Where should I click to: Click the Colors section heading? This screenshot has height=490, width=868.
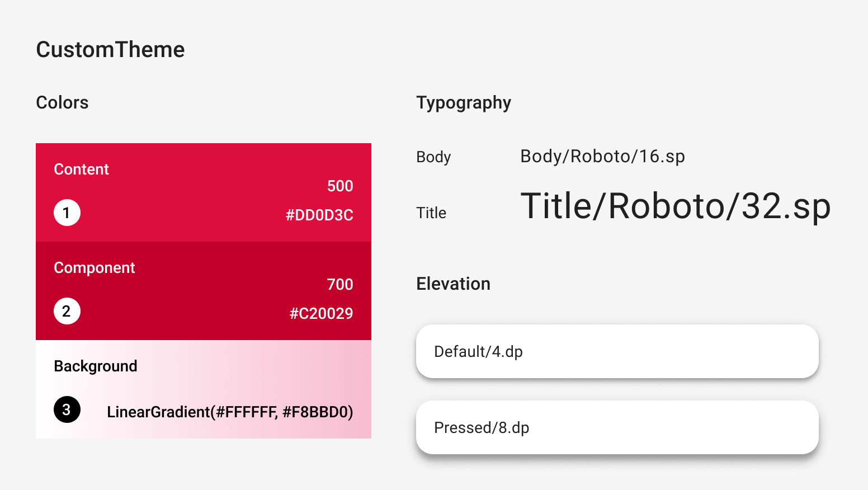62,102
